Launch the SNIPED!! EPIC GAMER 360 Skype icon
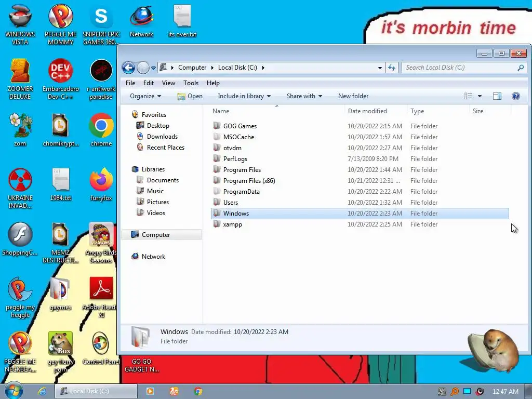532x399 pixels. 101,24
